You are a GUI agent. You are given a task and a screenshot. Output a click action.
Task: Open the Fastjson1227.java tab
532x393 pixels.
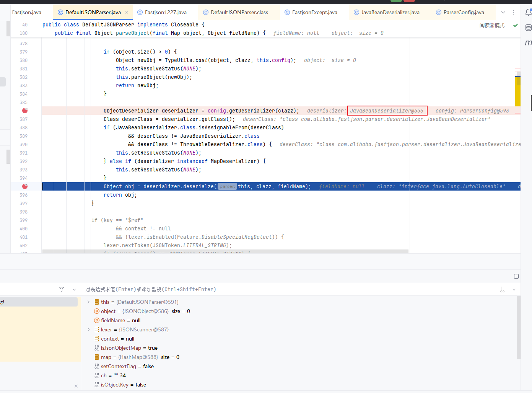pyautogui.click(x=165, y=12)
